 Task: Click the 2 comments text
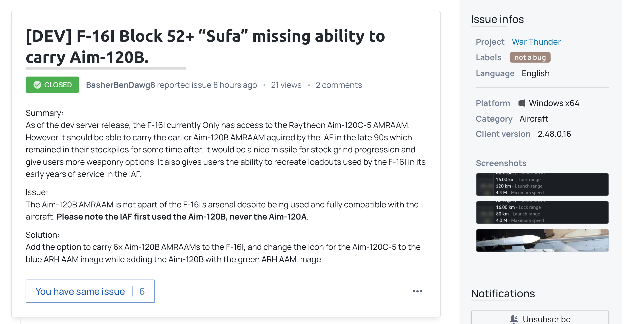[x=339, y=85]
